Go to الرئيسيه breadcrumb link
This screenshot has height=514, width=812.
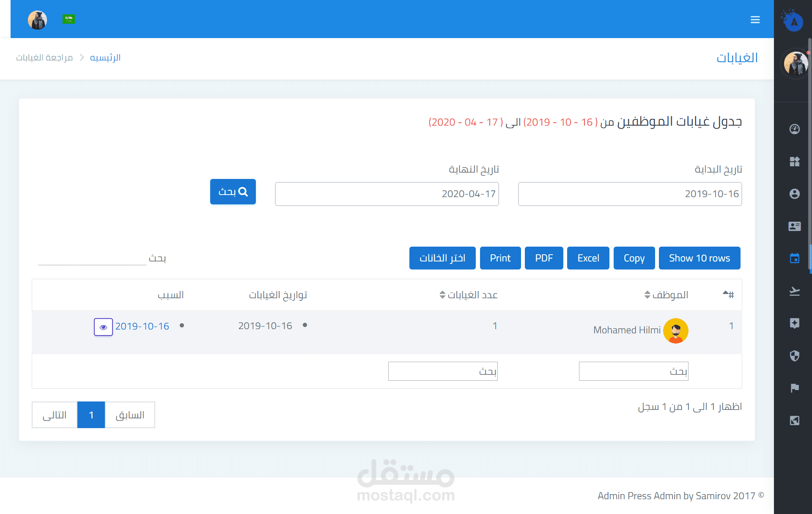105,58
